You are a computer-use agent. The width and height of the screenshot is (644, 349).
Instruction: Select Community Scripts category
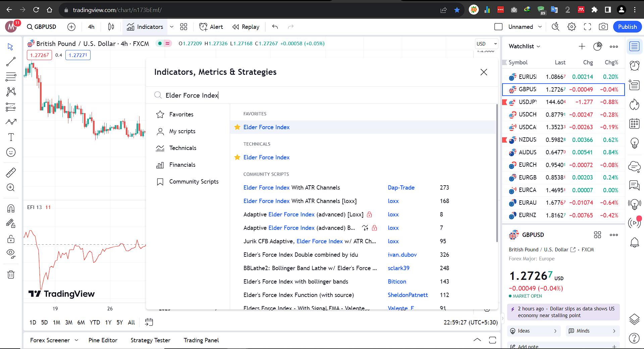188,182
